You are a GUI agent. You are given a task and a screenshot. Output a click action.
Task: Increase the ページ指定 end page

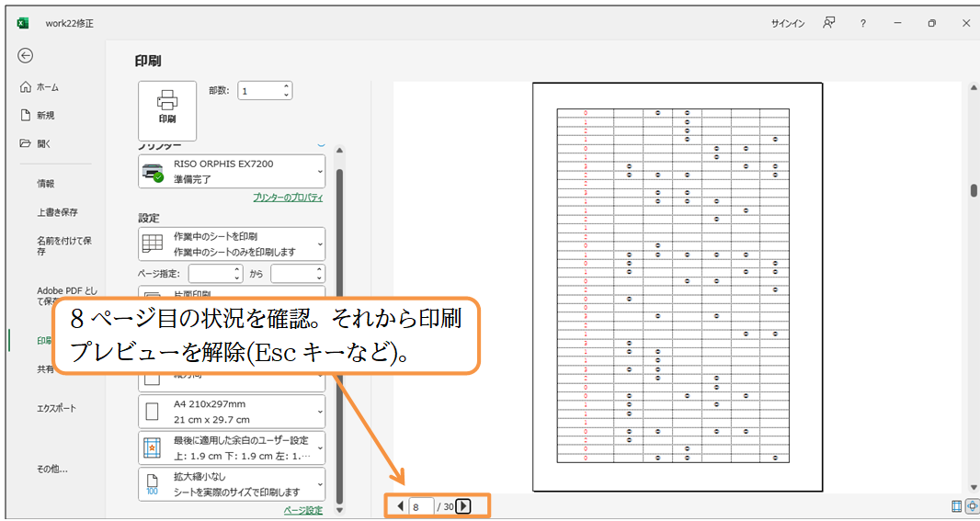point(320,269)
